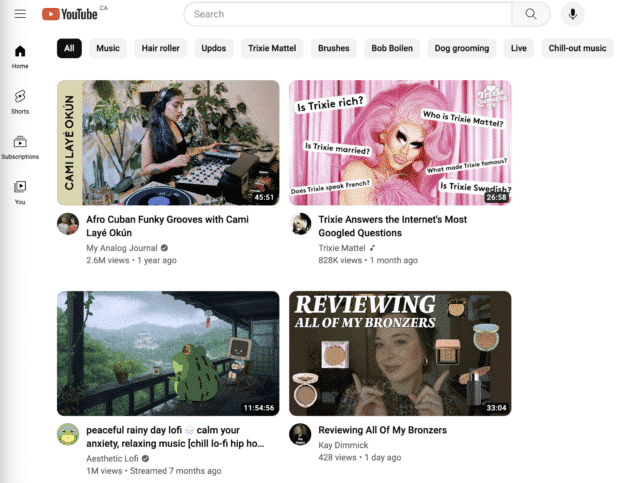The image size is (620, 483).
Task: Select the Updos filter chip
Action: [x=214, y=48]
